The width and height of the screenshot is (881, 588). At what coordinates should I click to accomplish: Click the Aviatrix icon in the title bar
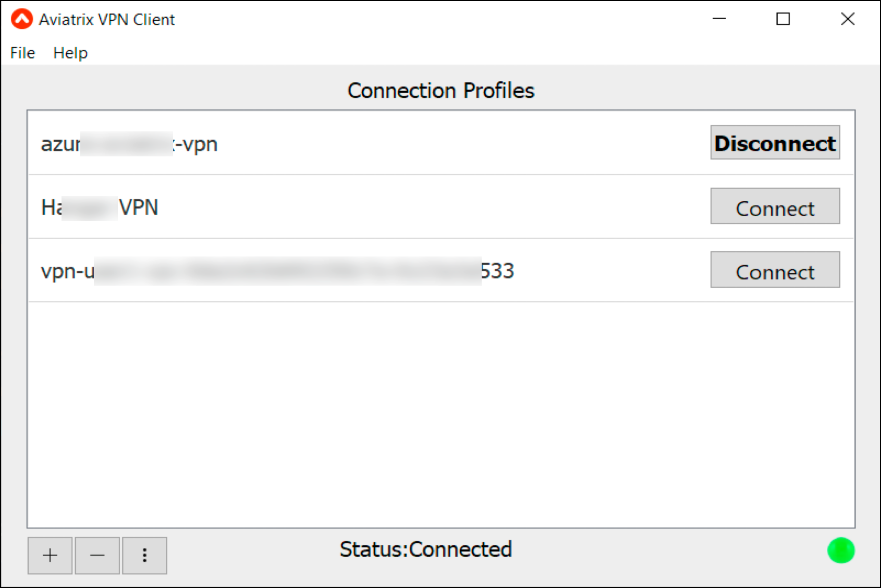[x=20, y=19]
